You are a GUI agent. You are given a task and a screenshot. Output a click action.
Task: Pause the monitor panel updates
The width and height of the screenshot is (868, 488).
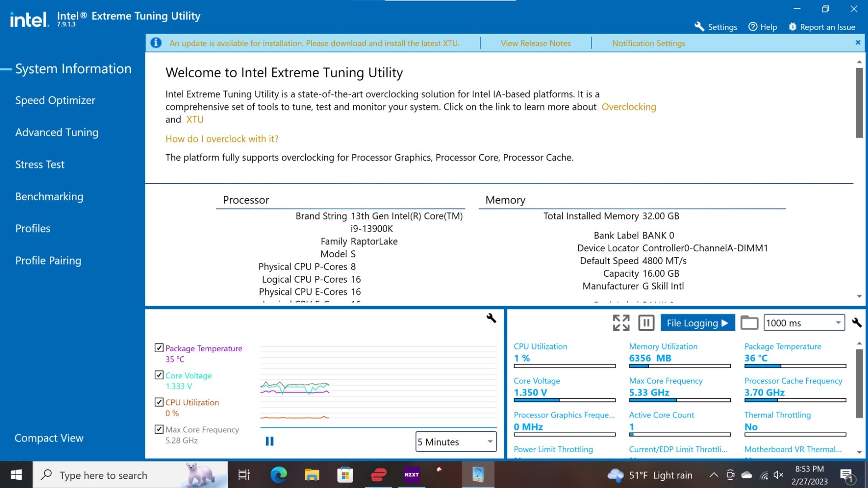pyautogui.click(x=647, y=323)
